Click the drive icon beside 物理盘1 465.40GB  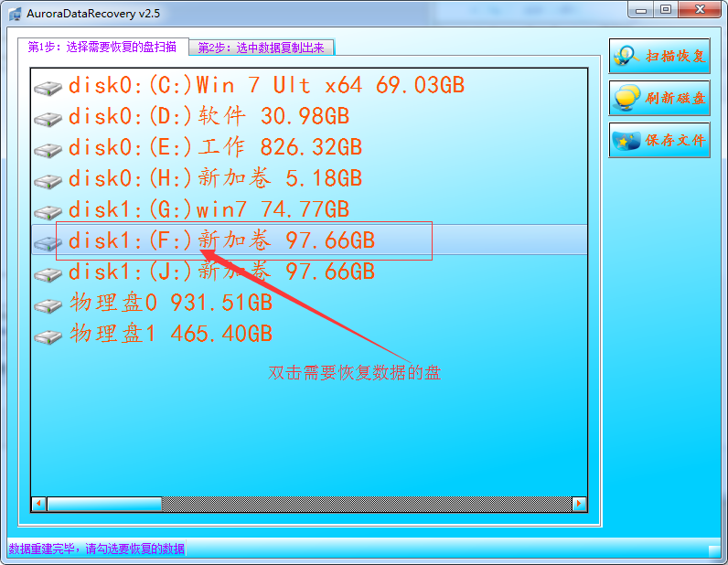(48, 336)
